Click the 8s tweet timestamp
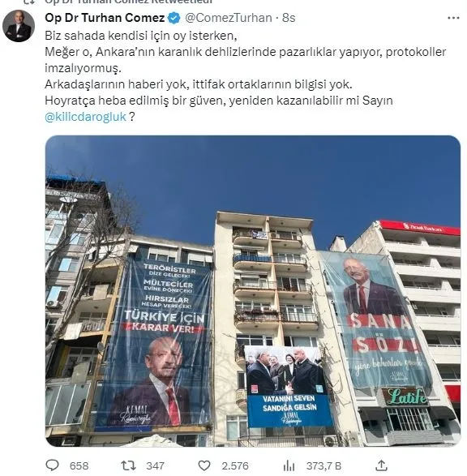Image resolution: width=467 pixels, height=476 pixels. point(289,18)
